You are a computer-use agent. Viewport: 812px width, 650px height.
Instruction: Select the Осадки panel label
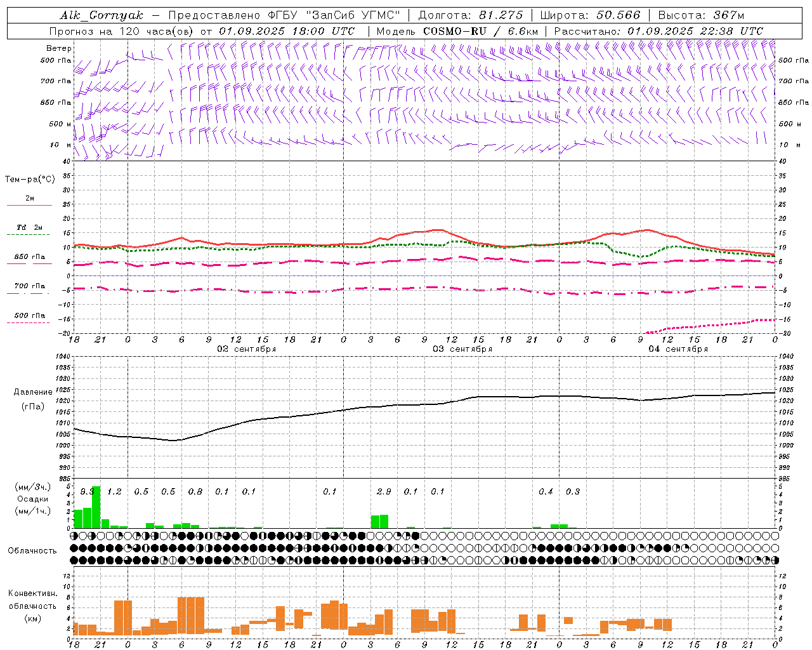32,499
